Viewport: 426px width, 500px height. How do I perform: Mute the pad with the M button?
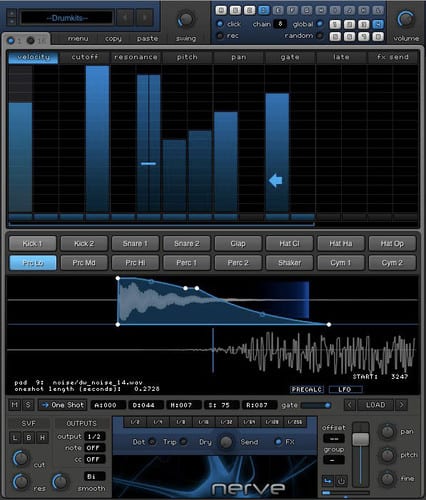pos(14,405)
